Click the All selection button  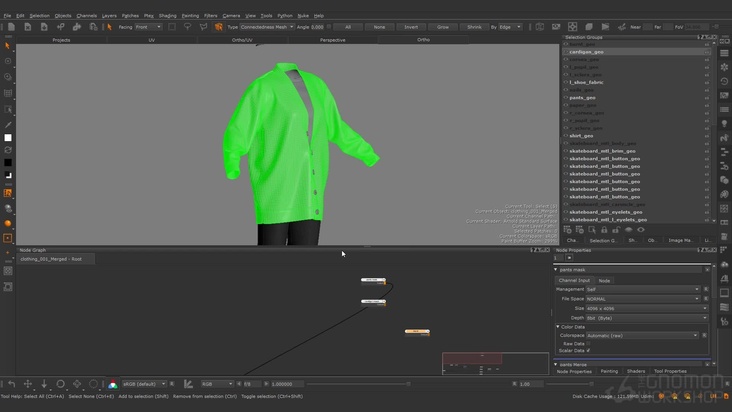(348, 27)
